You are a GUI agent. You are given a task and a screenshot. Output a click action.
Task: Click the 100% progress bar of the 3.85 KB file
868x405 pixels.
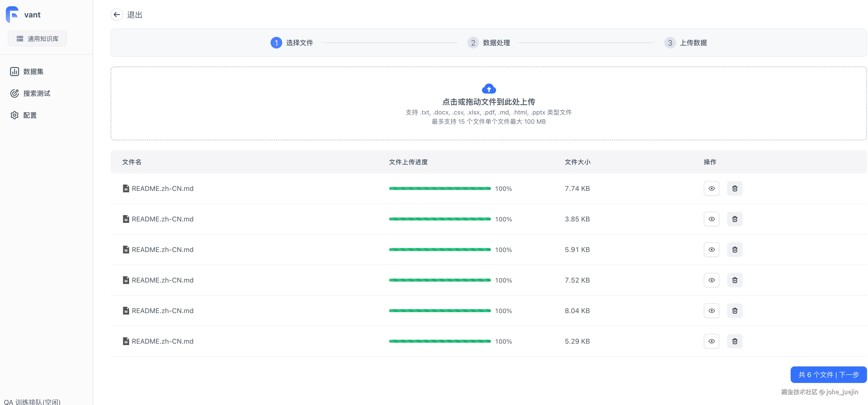pyautogui.click(x=440, y=219)
